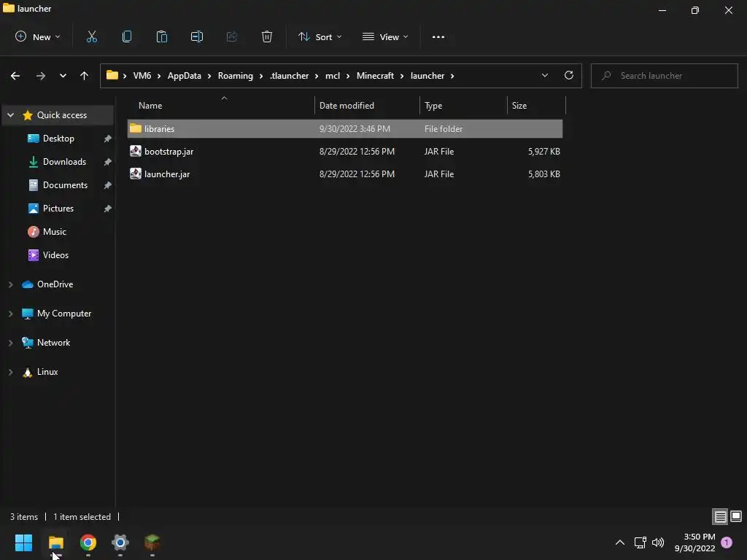Select Documents in Quick access
This screenshot has height=560, width=747.
click(x=65, y=184)
